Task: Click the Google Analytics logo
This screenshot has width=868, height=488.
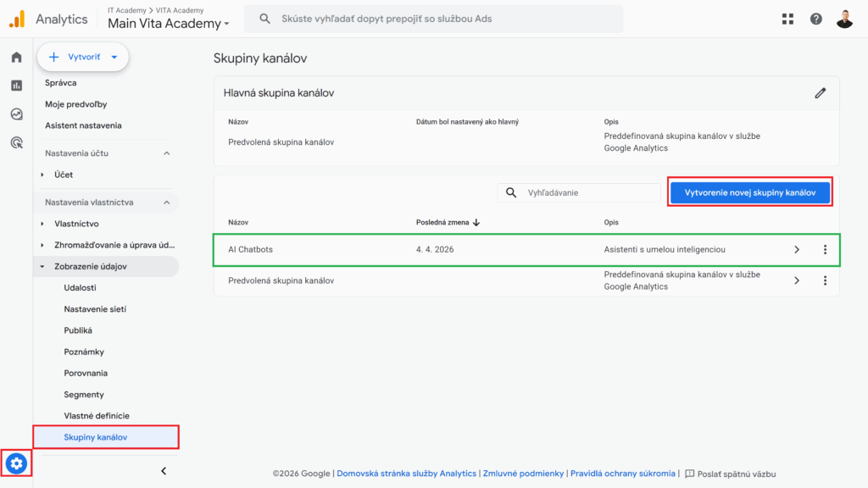Action: click(x=17, y=19)
